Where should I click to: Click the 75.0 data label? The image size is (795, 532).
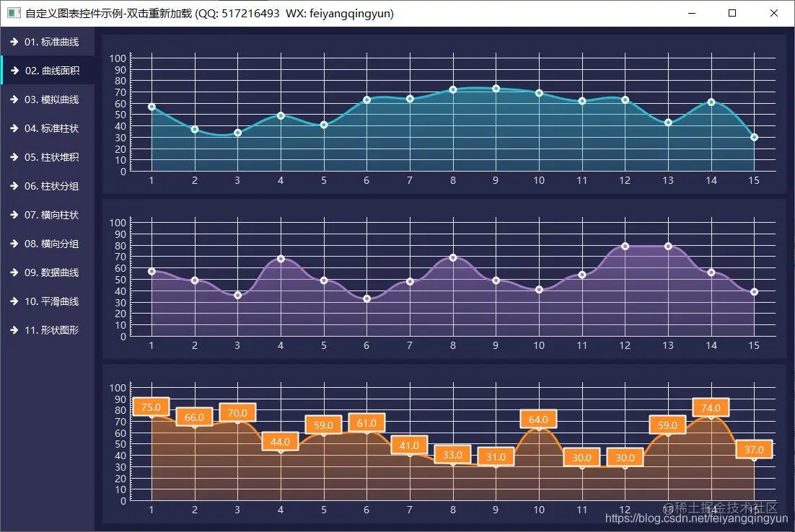coord(151,407)
